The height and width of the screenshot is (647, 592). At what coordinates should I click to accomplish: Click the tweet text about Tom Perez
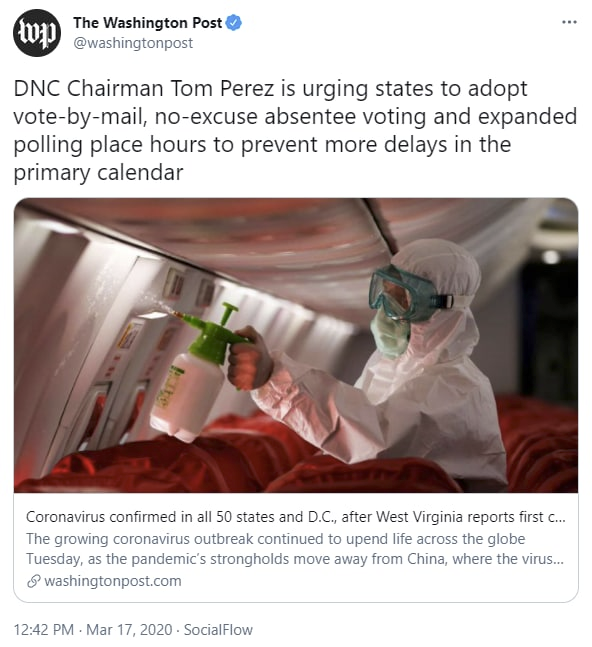pyautogui.click(x=295, y=131)
